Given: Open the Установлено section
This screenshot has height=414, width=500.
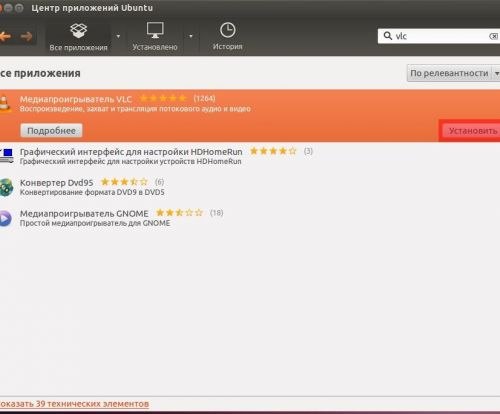Looking at the screenshot, I should [x=155, y=37].
